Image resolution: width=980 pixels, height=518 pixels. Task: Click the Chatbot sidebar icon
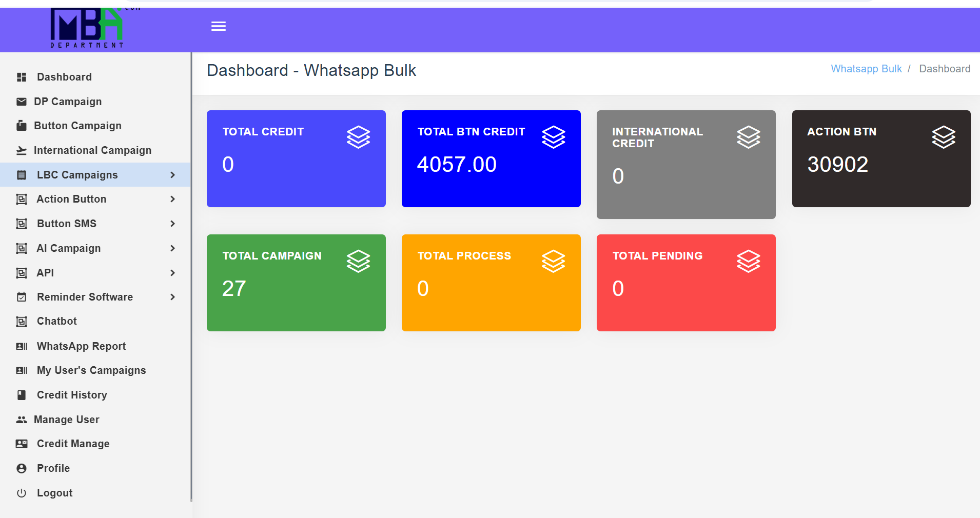pyautogui.click(x=22, y=322)
